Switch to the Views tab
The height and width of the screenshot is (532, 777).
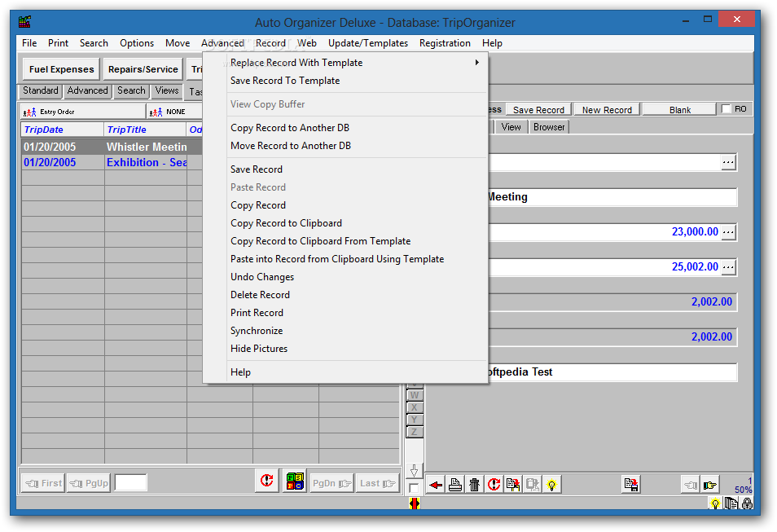(166, 90)
